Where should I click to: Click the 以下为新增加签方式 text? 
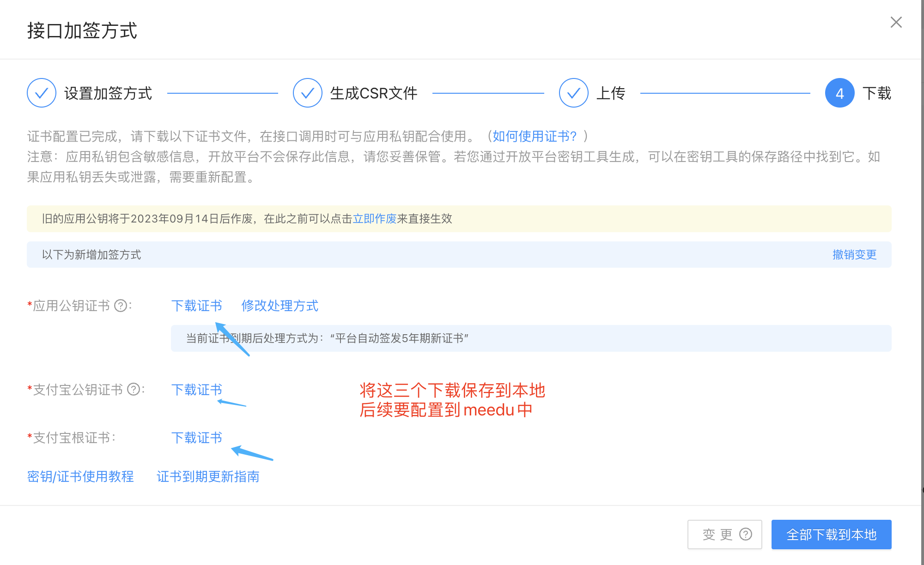[x=91, y=255]
